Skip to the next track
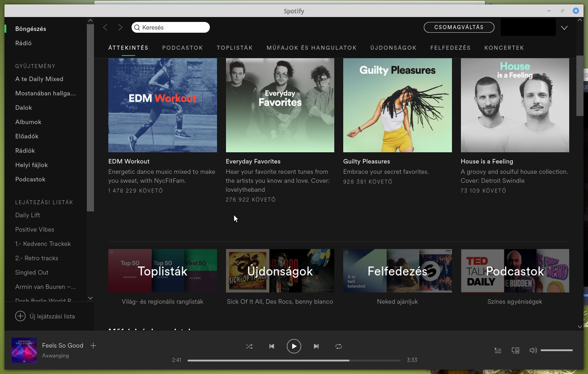This screenshot has width=588, height=374. [316, 346]
